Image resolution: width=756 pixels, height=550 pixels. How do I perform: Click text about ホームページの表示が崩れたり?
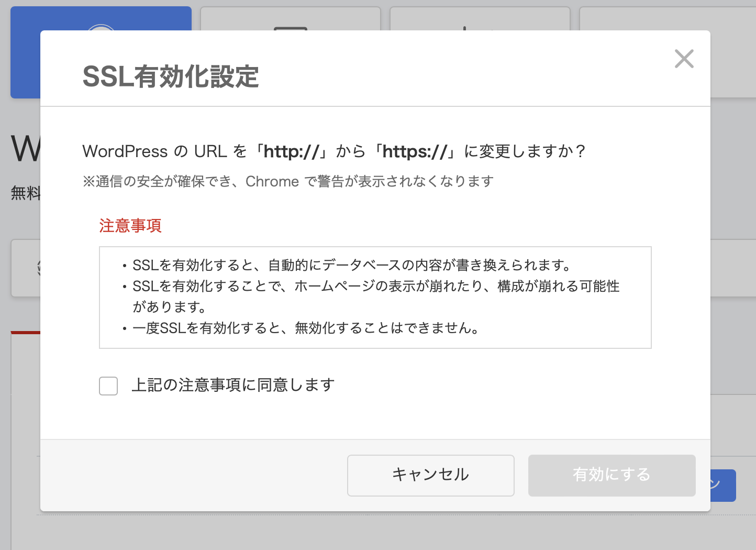(376, 296)
